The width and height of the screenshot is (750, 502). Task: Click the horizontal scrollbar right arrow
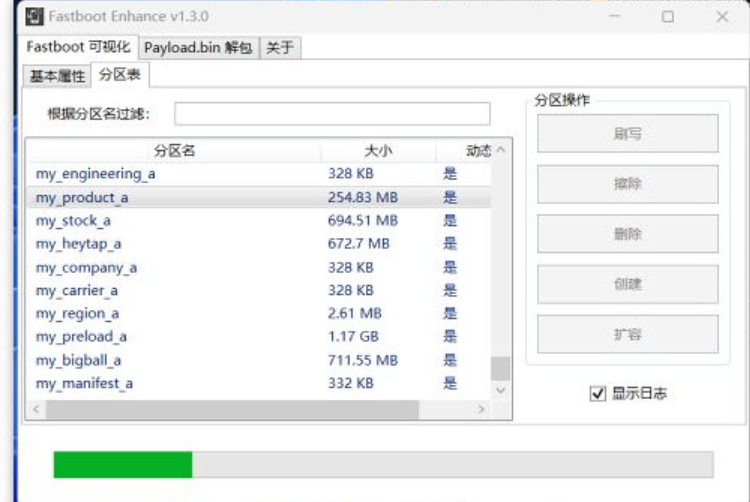[x=481, y=409]
